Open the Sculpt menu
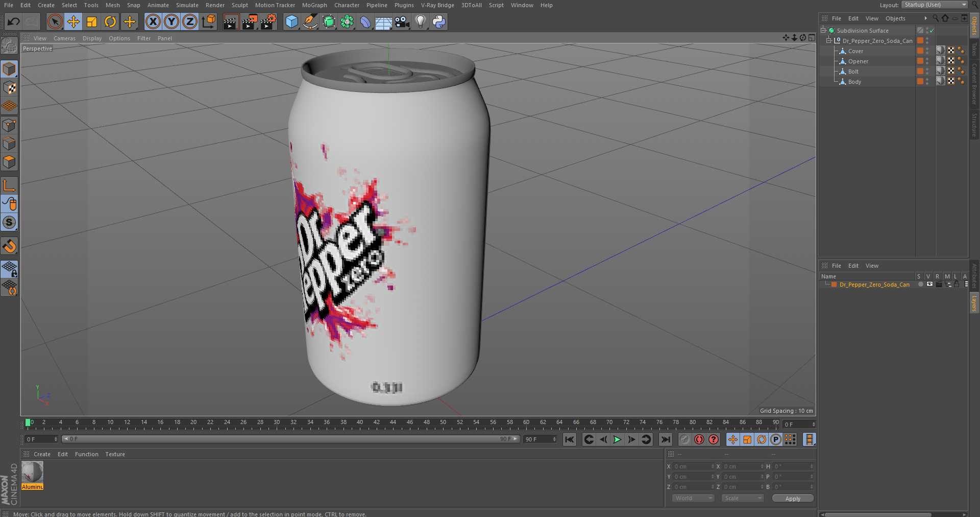The image size is (980, 517). tap(239, 5)
